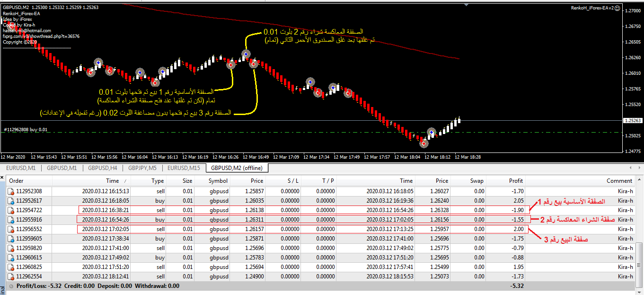644x295 pixels.
Task: Open the GBPUSD,H4 chart tab
Action: click(x=102, y=168)
